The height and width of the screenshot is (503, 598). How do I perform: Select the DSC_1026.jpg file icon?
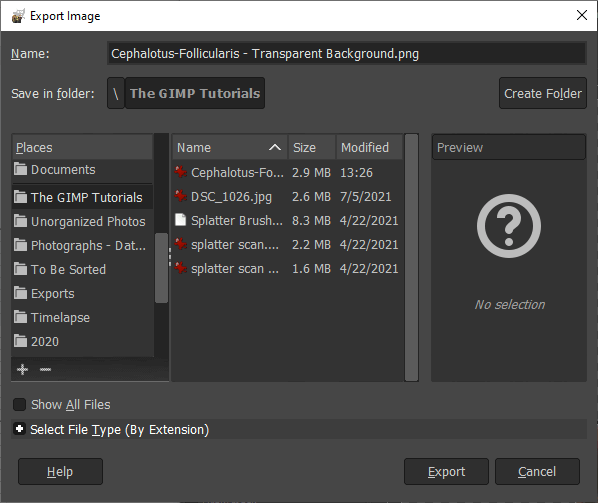tap(180, 196)
